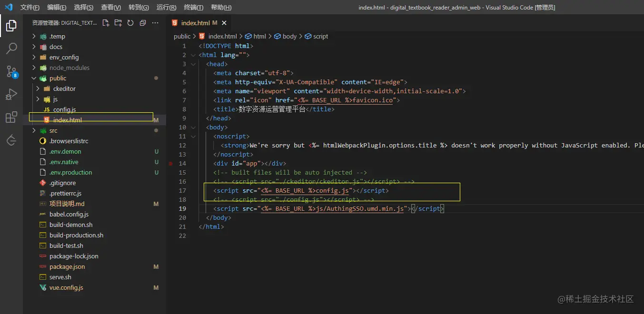
Task: Expand the js folder under public
Action: (x=38, y=99)
